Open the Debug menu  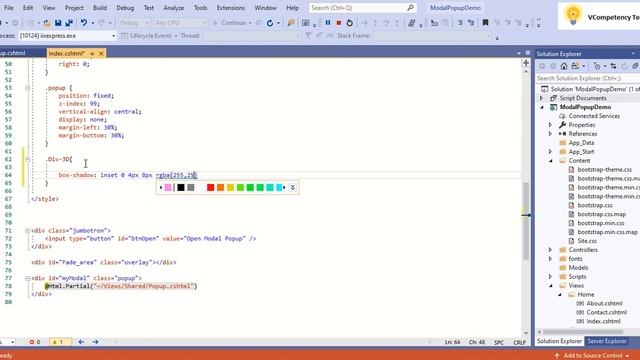(x=125, y=8)
